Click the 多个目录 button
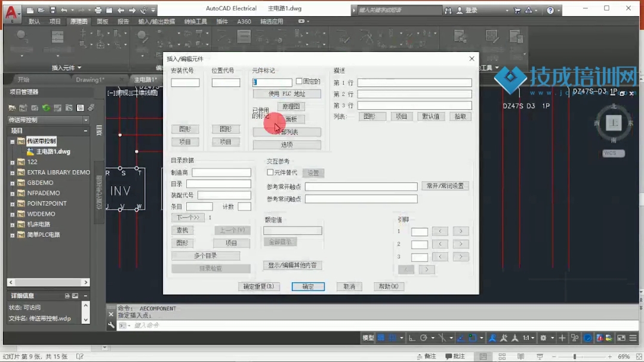The height and width of the screenshot is (362, 644). (x=205, y=256)
